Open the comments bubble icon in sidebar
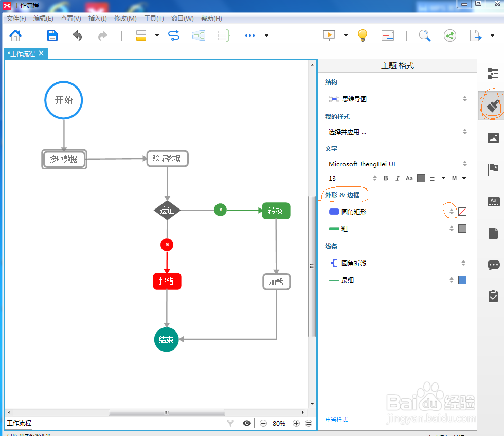 [493, 265]
